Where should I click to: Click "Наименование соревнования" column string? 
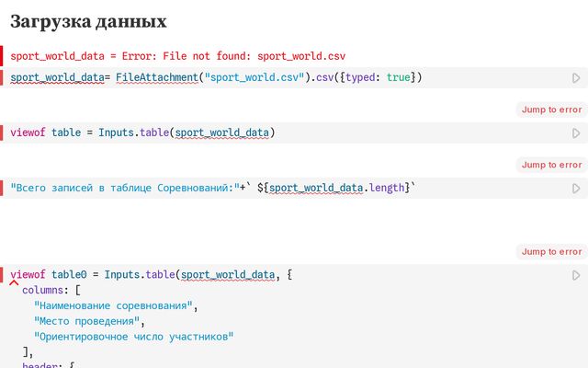pos(116,306)
